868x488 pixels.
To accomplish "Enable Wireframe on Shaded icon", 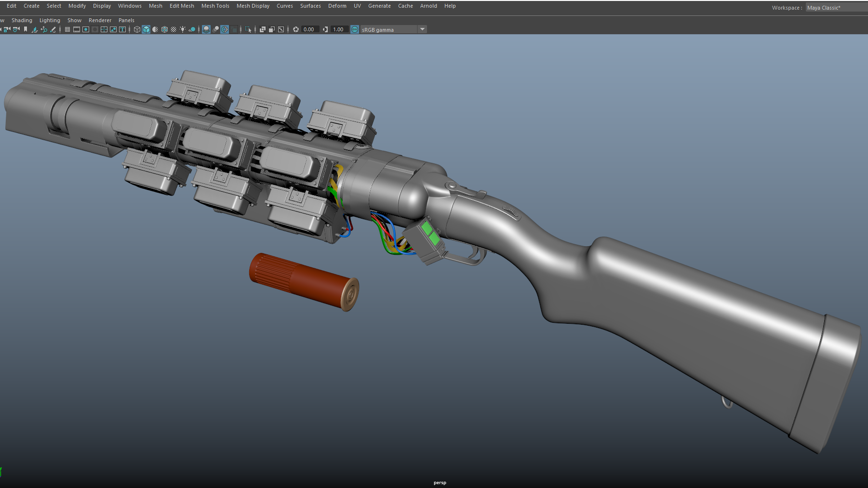I will pyautogui.click(x=164, y=29).
